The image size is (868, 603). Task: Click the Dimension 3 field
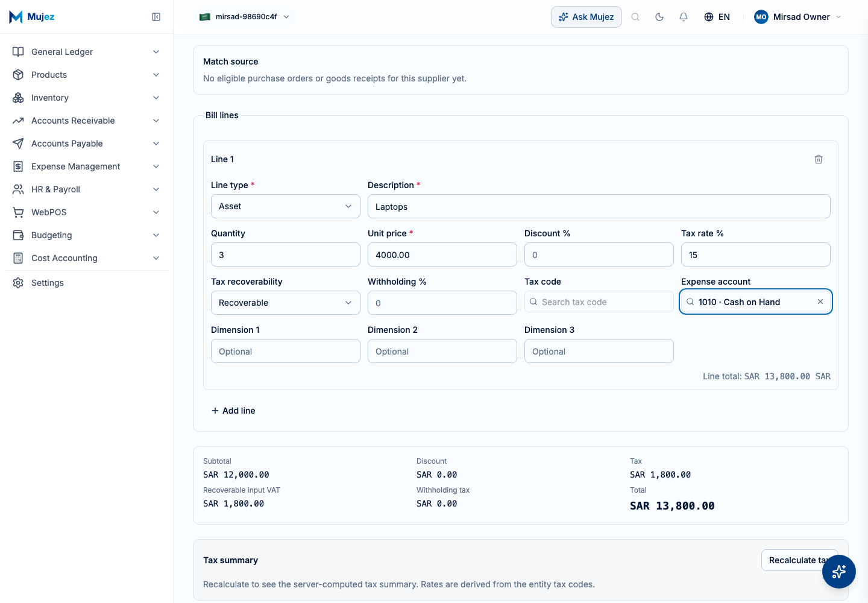[x=599, y=351]
